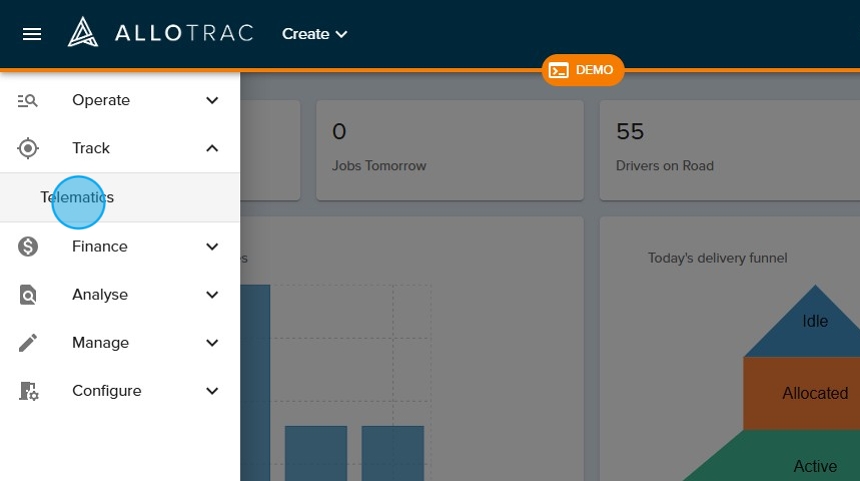Expand the Finance section chevron
The height and width of the screenshot is (481, 860).
tap(212, 246)
